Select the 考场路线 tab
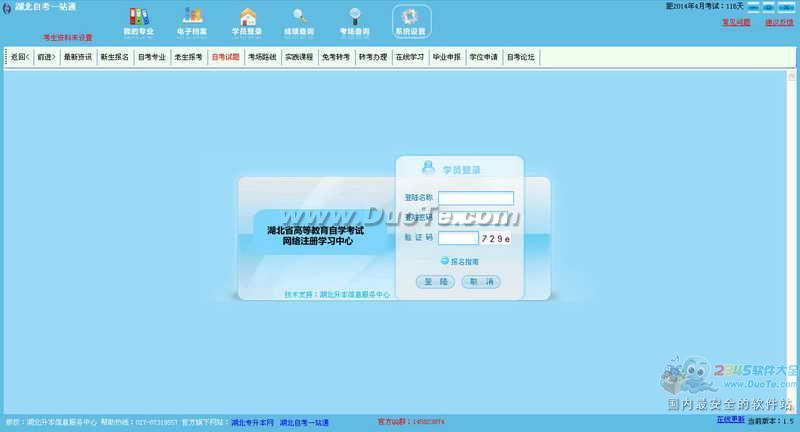The image size is (800, 432). [262, 57]
